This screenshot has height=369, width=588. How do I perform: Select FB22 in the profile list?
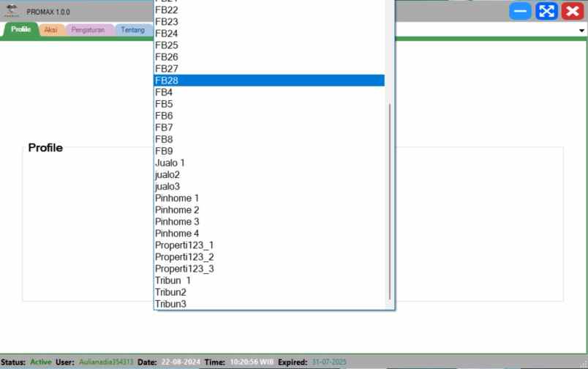coord(269,10)
